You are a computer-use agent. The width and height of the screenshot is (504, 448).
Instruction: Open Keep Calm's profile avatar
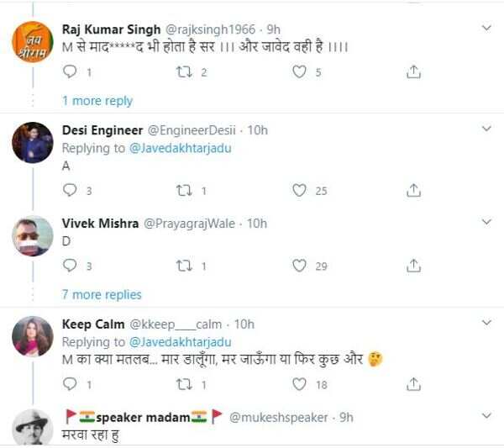pyautogui.click(x=33, y=336)
